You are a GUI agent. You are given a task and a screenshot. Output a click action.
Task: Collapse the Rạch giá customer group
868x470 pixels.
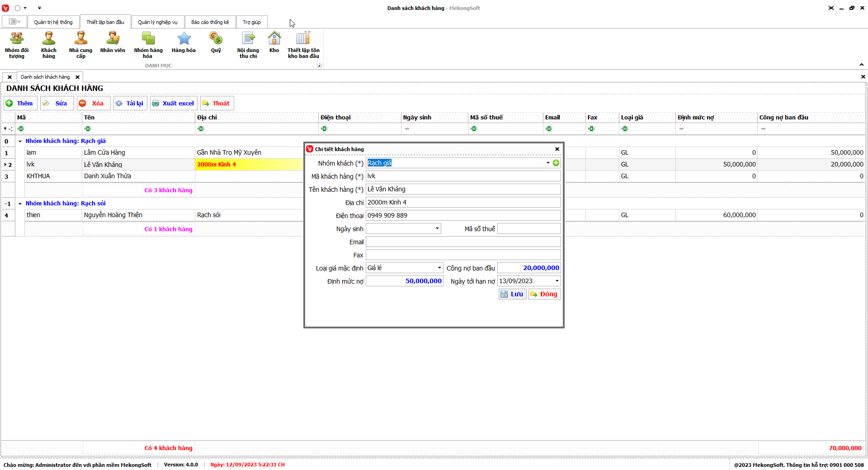[x=20, y=141]
